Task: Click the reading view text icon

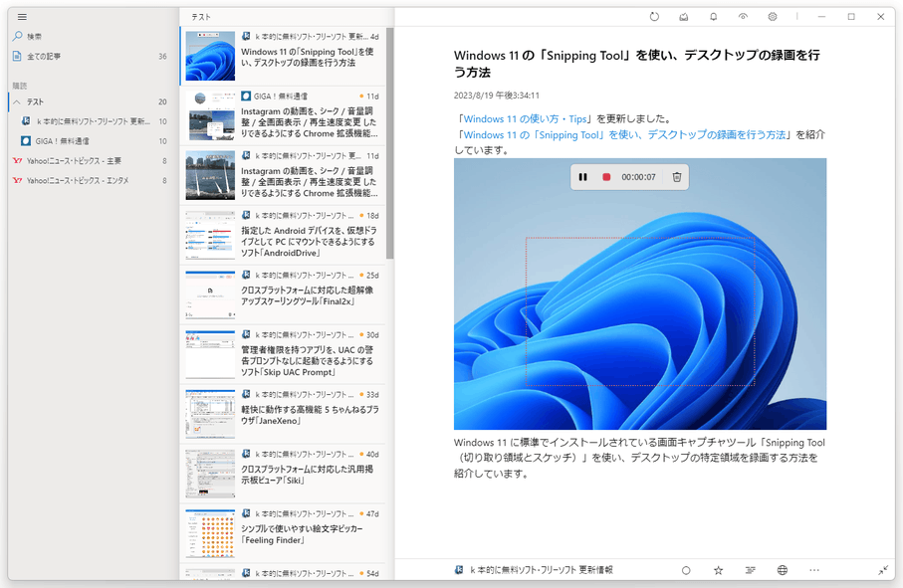Action: pos(750,571)
